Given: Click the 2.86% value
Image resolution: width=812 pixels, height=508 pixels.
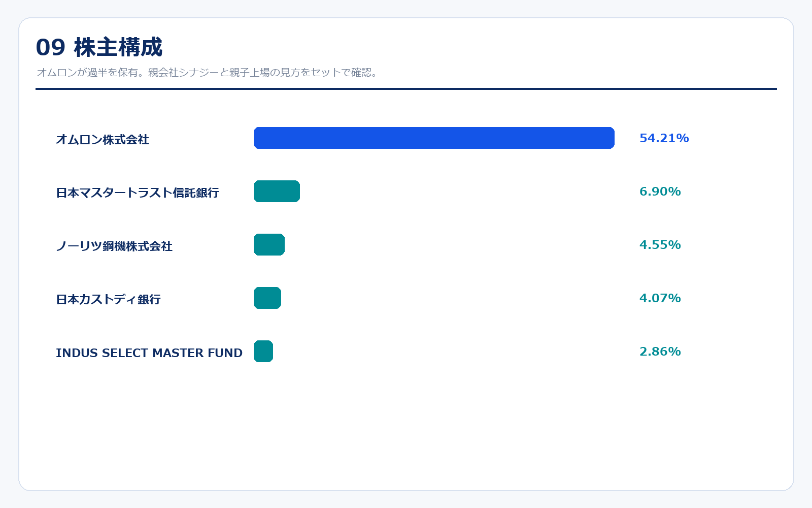Looking at the screenshot, I should pyautogui.click(x=660, y=352).
